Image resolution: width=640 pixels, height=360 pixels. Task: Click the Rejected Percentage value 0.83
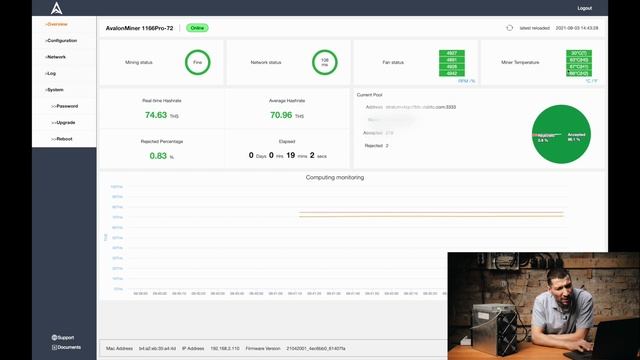158,156
